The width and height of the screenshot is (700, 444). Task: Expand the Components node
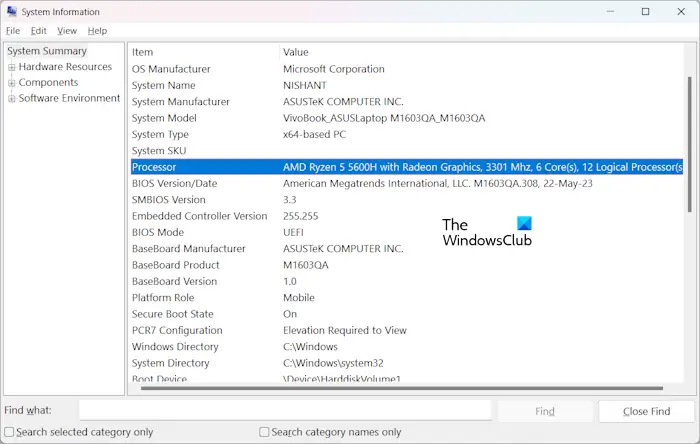pyautogui.click(x=12, y=83)
